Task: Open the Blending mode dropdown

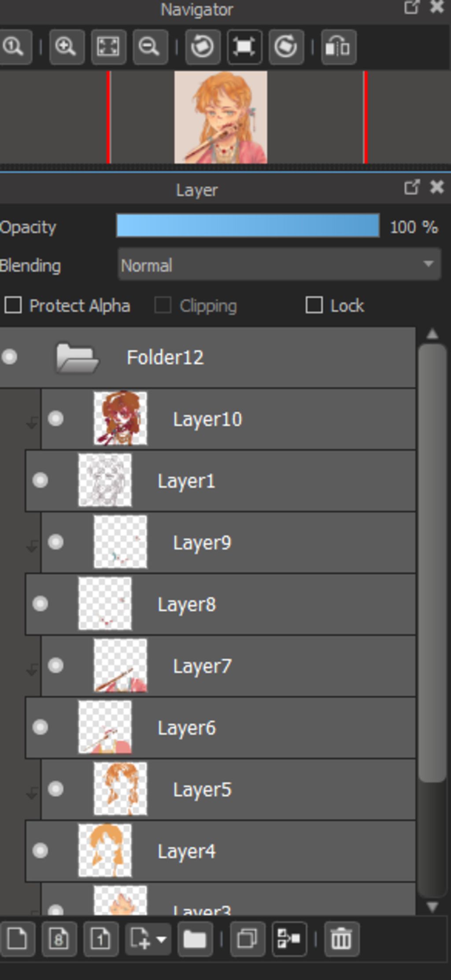Action: [x=279, y=264]
